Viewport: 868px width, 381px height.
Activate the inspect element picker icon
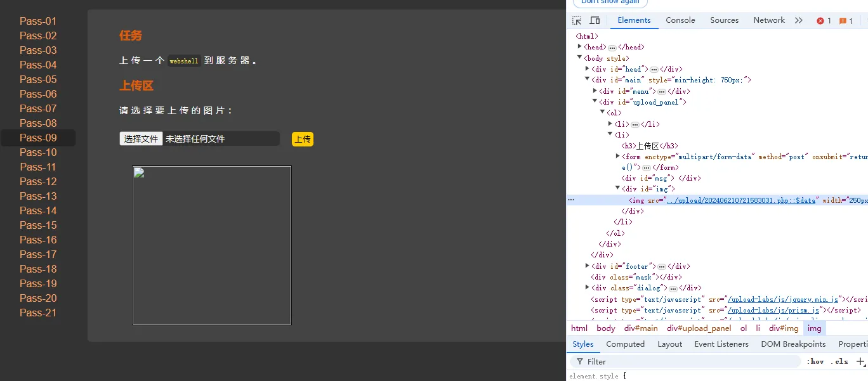(577, 20)
